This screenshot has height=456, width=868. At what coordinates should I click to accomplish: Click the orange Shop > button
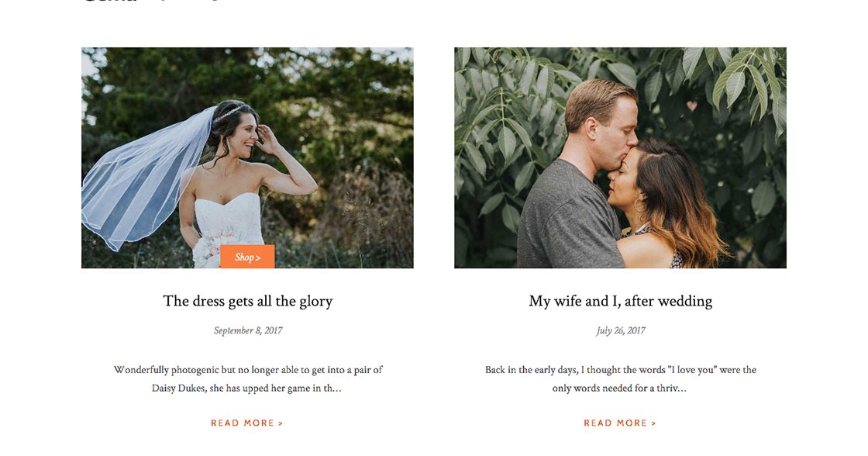(x=247, y=257)
